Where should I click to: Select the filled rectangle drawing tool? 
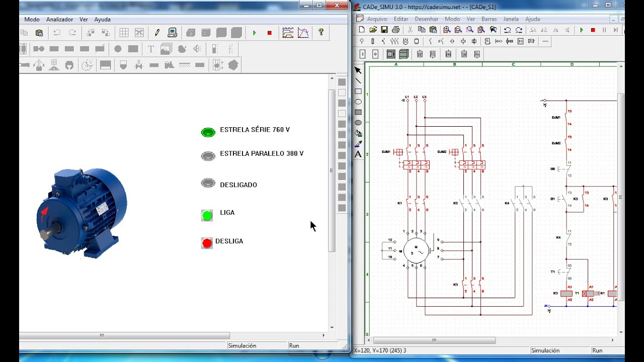tap(358, 112)
